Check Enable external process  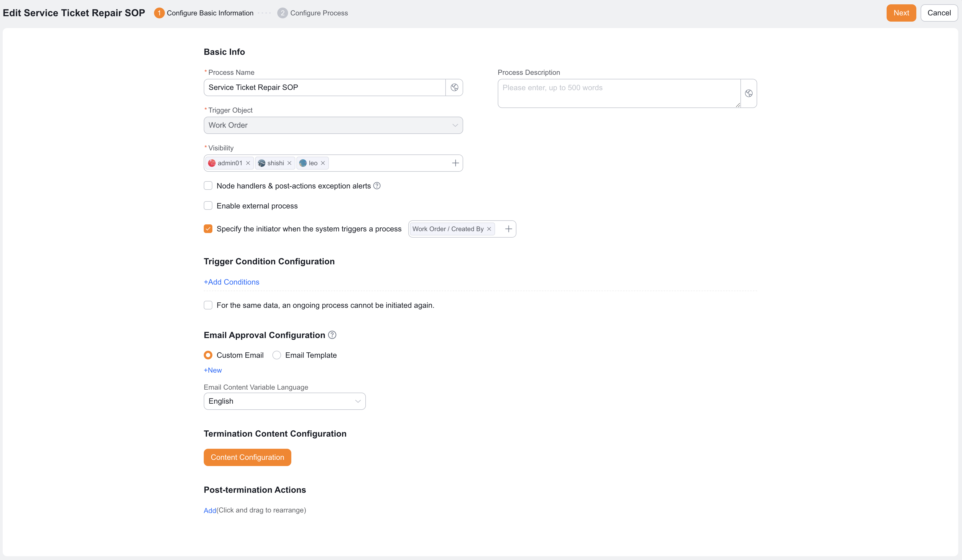(x=208, y=206)
